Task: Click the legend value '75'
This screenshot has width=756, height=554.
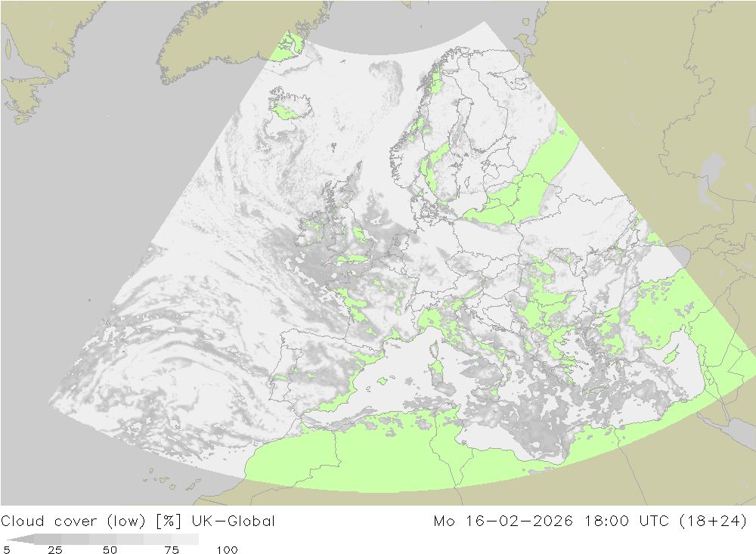Action: 172,549
